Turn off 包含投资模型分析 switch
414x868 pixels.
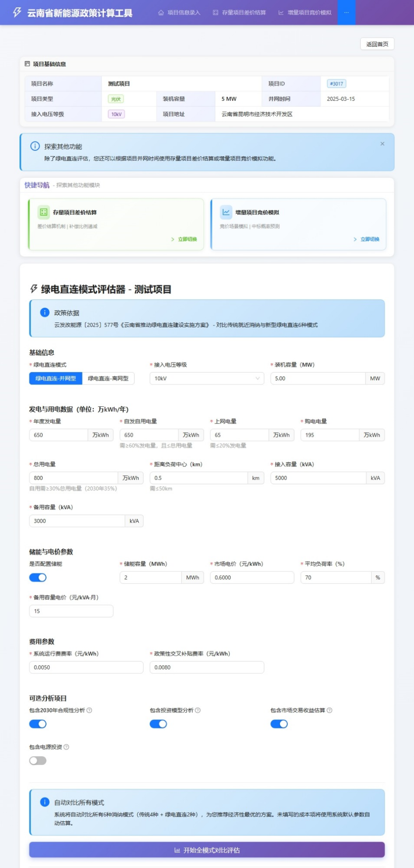pyautogui.click(x=158, y=724)
